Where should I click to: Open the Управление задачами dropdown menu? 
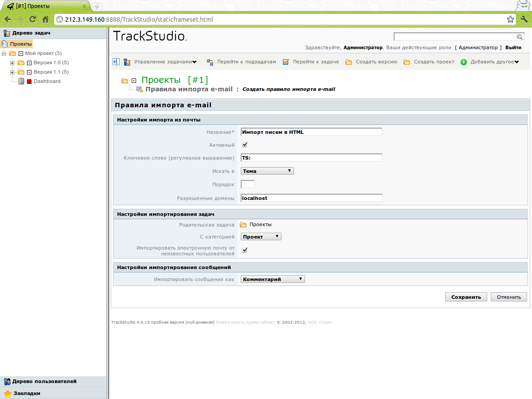pyautogui.click(x=194, y=62)
